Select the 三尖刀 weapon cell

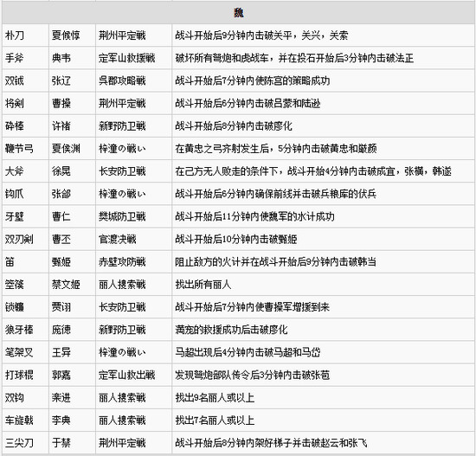[25, 443]
